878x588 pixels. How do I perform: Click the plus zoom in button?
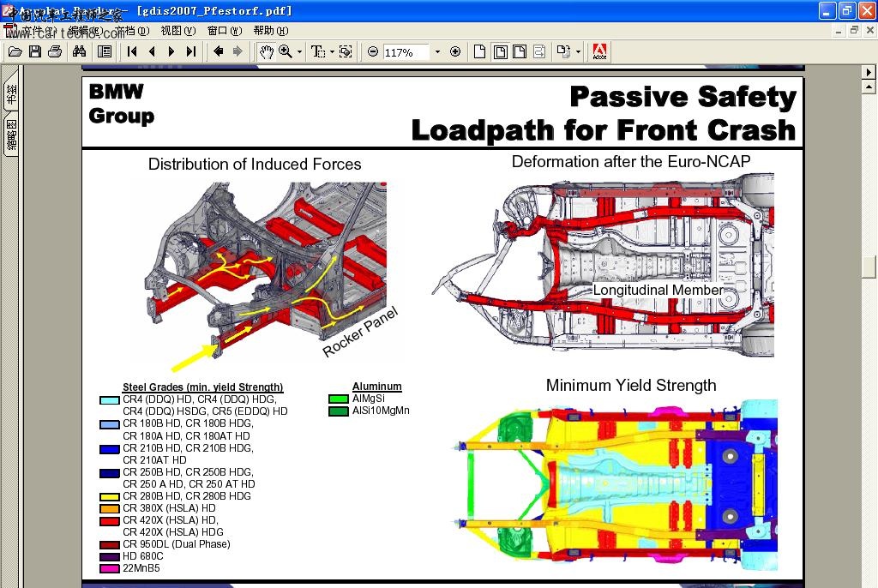pyautogui.click(x=455, y=52)
